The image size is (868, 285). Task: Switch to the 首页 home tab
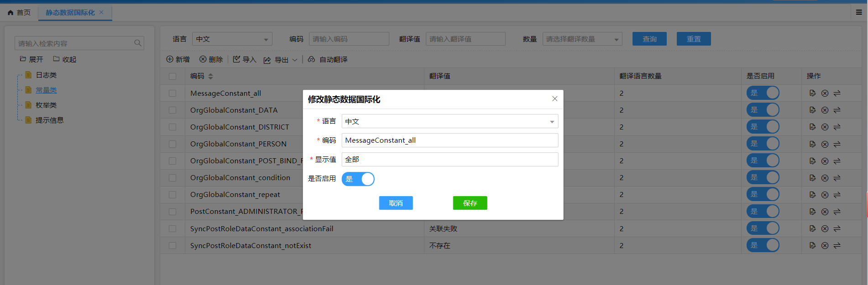click(x=19, y=13)
